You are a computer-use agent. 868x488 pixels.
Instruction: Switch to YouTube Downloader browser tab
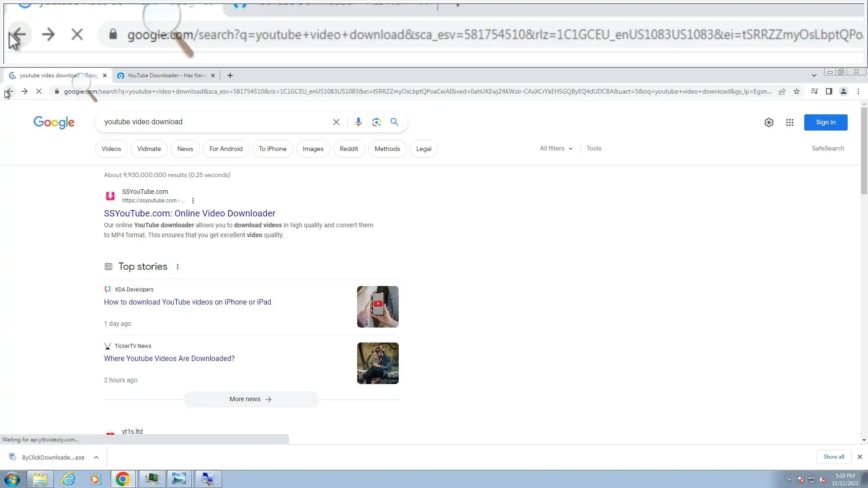coord(166,75)
